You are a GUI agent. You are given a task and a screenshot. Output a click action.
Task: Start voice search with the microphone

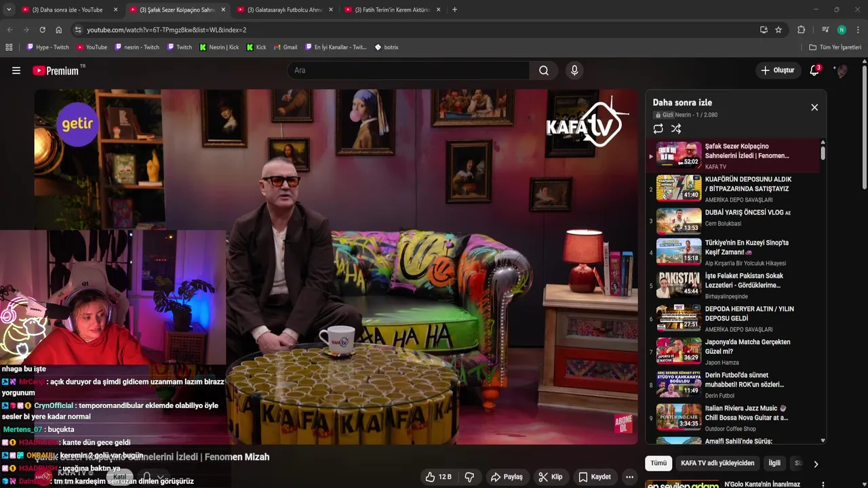pyautogui.click(x=574, y=70)
